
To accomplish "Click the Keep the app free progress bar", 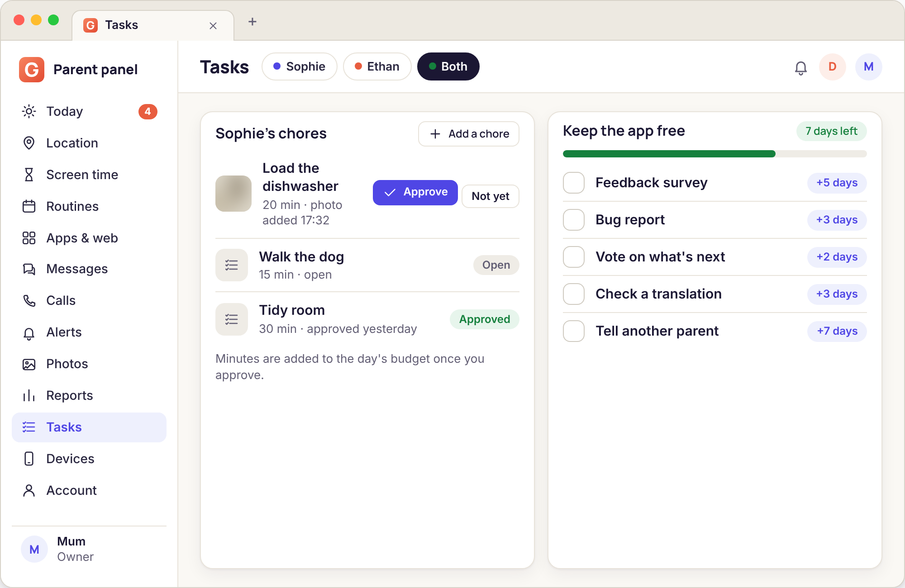I will [x=715, y=154].
